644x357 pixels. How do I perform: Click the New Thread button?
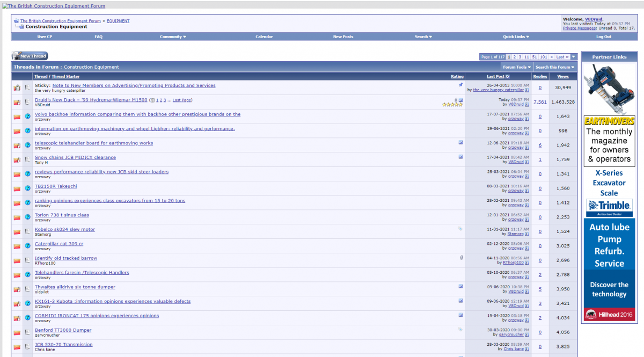pos(30,56)
